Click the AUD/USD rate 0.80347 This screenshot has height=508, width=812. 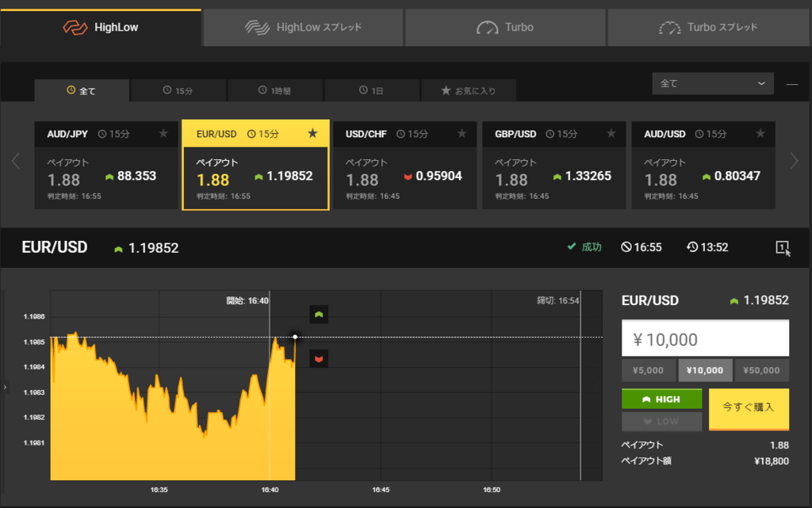coord(737,176)
